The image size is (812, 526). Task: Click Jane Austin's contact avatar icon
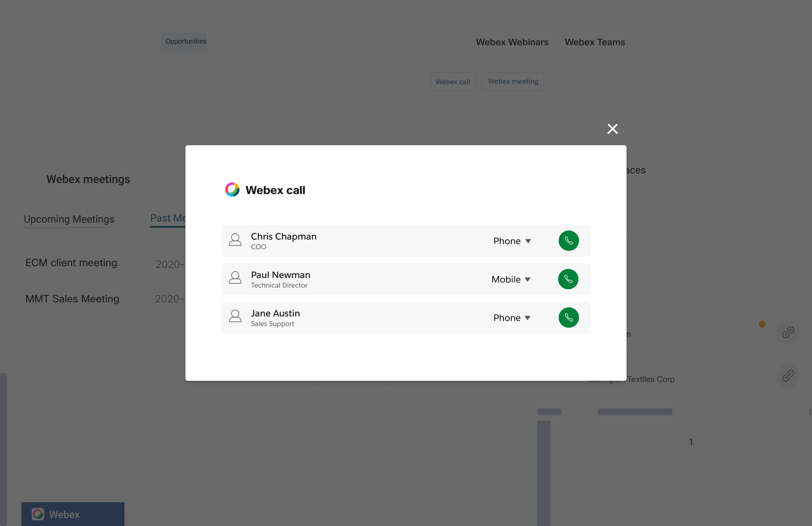click(x=235, y=316)
